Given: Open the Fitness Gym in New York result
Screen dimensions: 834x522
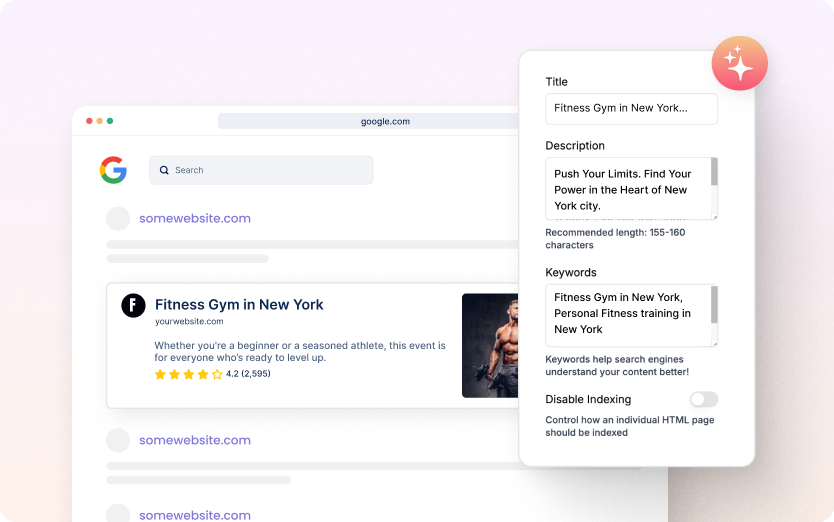Looking at the screenshot, I should [239, 305].
